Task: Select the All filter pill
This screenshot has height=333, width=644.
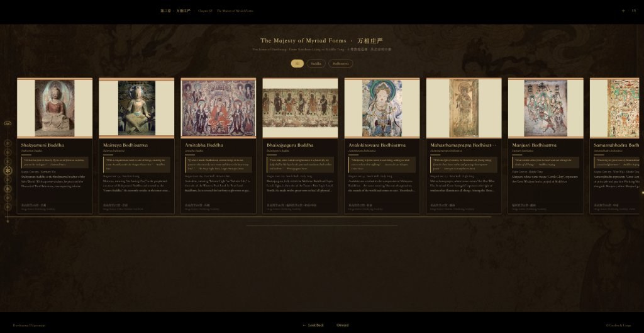Action: [x=297, y=64]
